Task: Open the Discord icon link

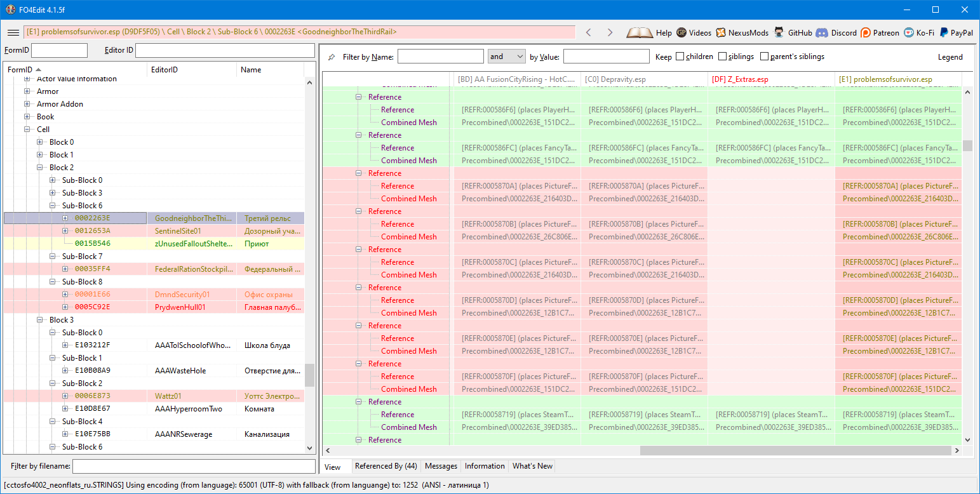Action: [x=822, y=32]
